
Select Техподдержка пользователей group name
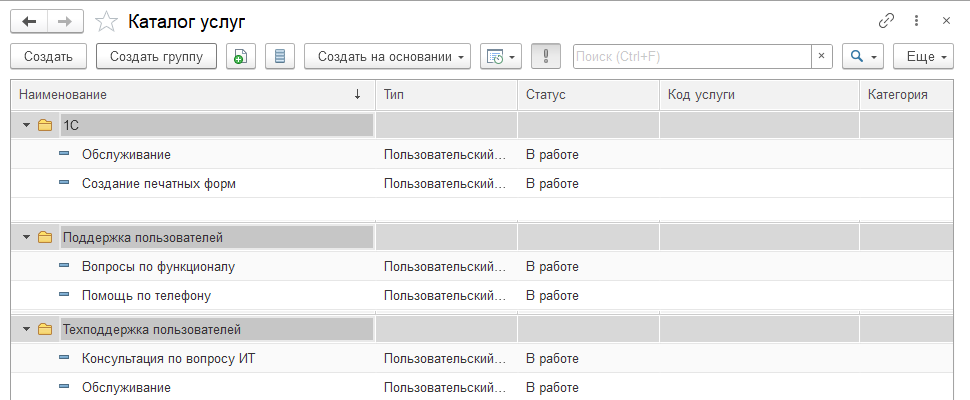click(217, 330)
